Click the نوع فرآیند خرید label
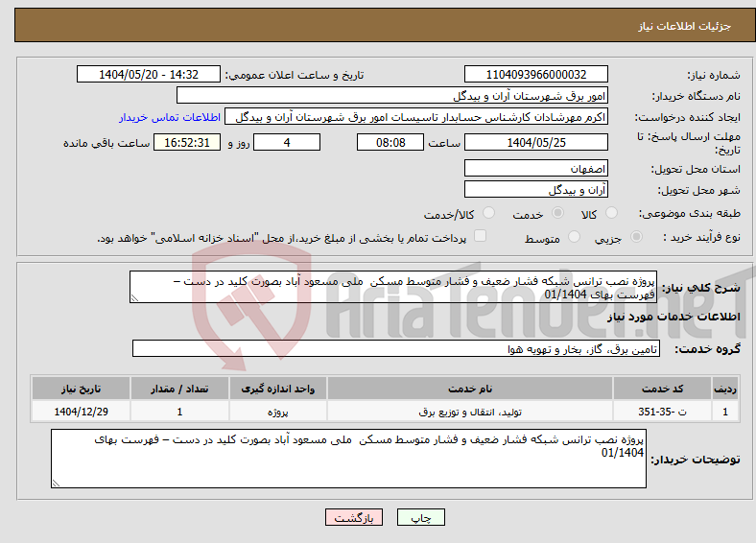 701,237
